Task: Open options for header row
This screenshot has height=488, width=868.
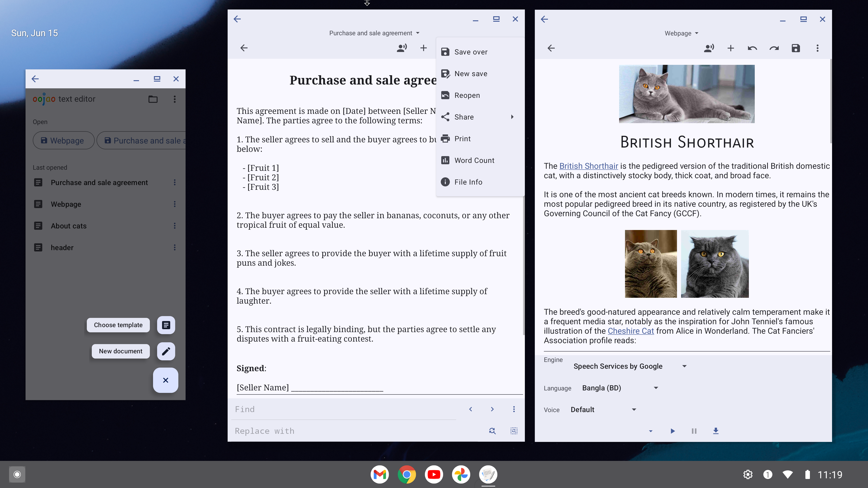Action: coord(175,248)
